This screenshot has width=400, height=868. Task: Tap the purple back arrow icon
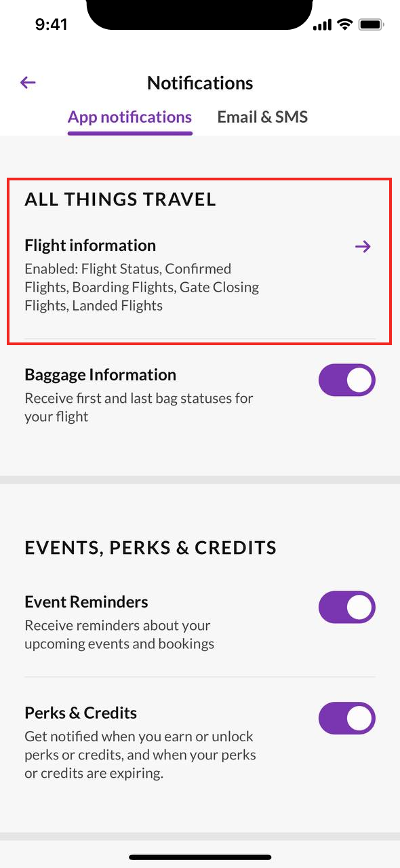coord(28,83)
